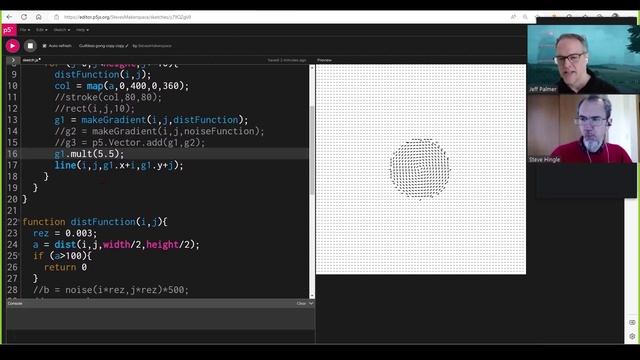Click the rez = 0.003 statement on line 23

click(x=65, y=233)
